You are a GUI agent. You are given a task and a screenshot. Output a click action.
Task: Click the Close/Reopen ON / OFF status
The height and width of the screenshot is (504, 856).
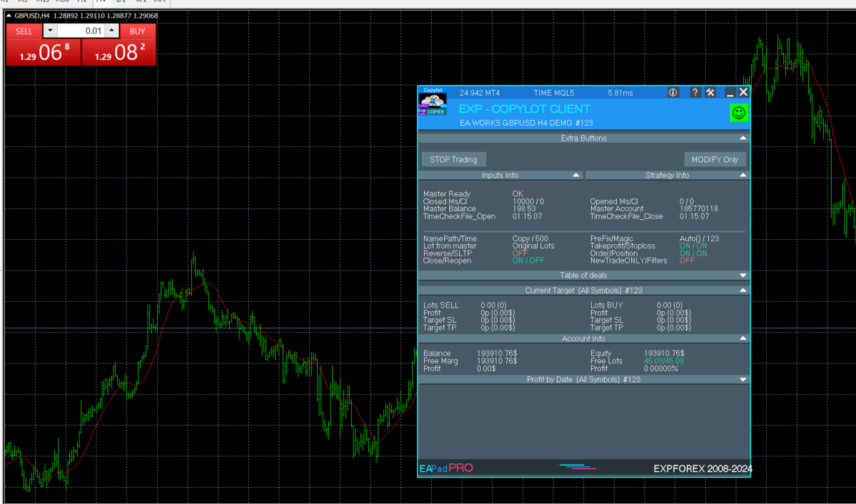tap(528, 261)
